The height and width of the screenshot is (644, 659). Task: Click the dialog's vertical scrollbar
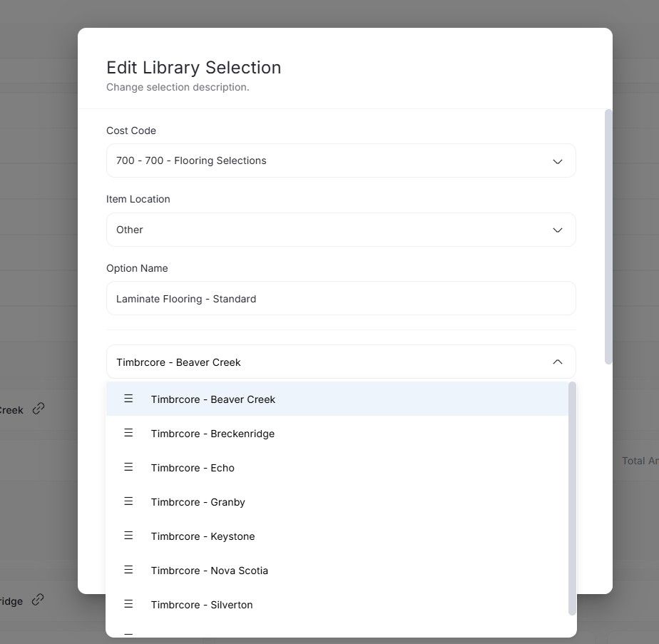tap(608, 237)
